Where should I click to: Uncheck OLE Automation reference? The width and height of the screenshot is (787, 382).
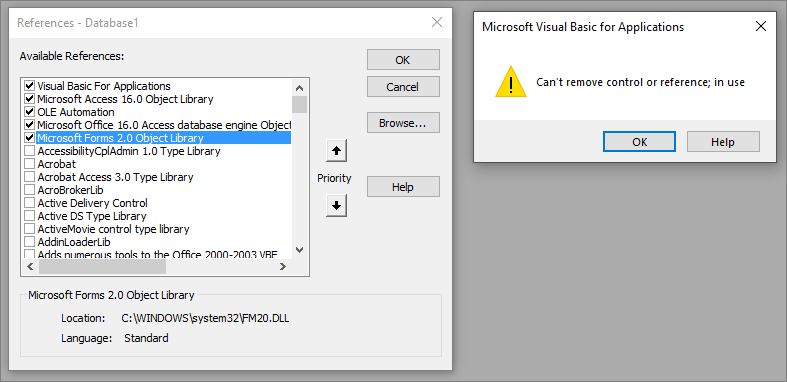tap(29, 111)
